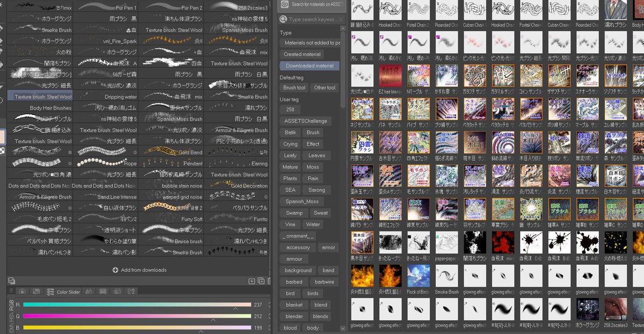
Task: Toggle the Created material filter
Action: coord(302,54)
